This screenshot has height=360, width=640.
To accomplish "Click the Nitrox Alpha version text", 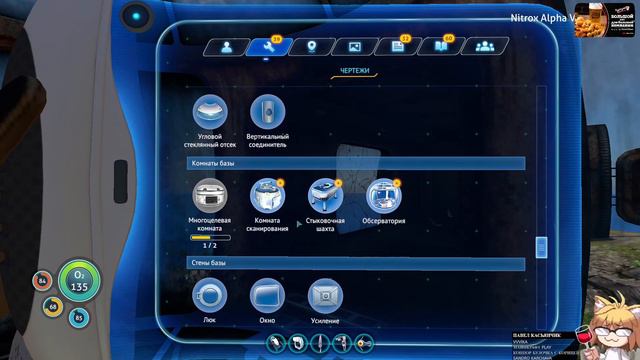I will [x=543, y=18].
